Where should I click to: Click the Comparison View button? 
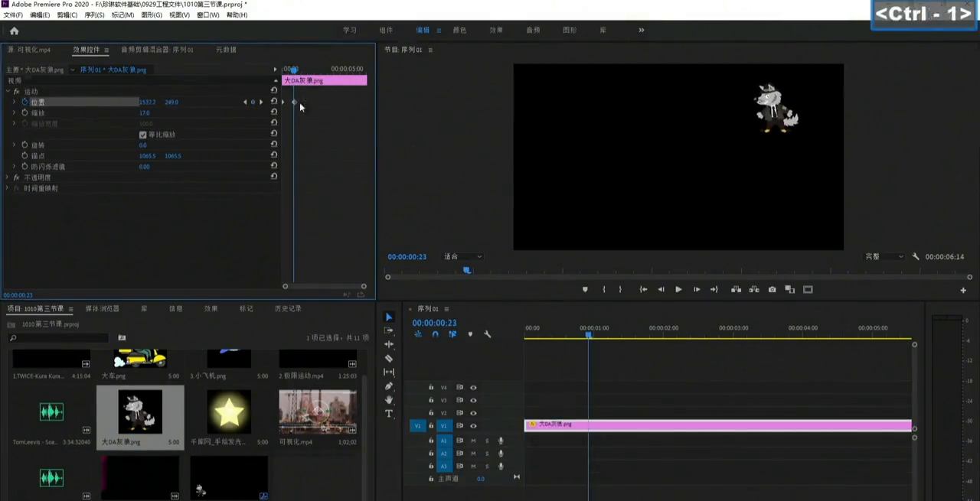click(789, 290)
